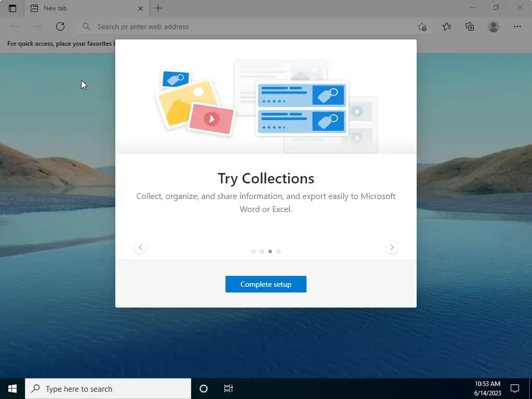This screenshot has height=399, width=532.
Task: Click the Try Collections heading
Action: pos(266,179)
